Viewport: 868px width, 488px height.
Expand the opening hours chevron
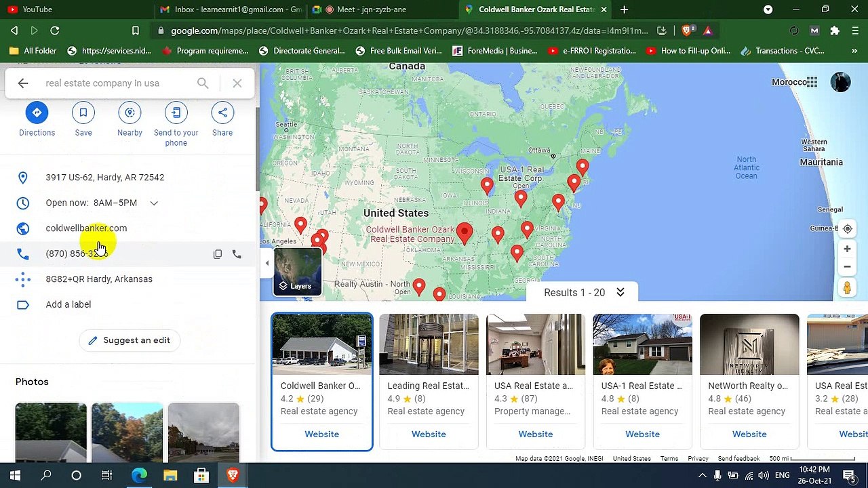pos(154,203)
